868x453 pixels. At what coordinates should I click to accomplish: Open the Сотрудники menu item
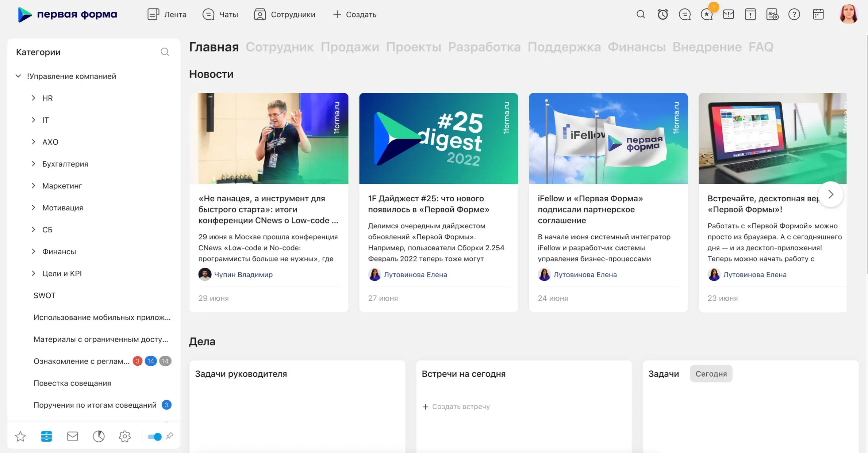(285, 15)
